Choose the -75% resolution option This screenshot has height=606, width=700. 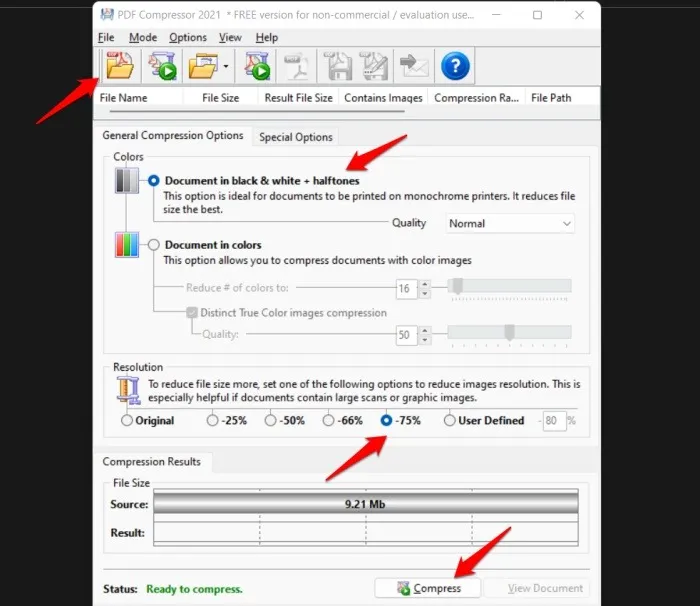pyautogui.click(x=386, y=421)
